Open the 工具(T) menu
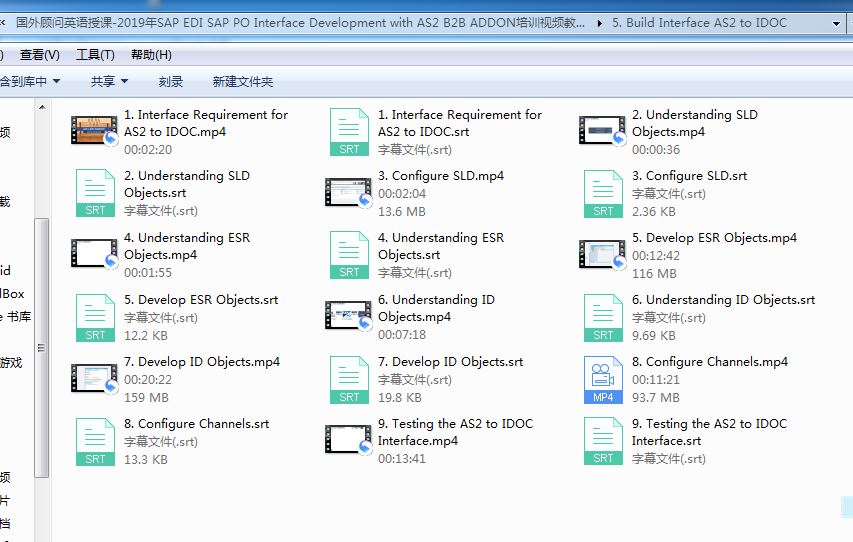853x542 pixels. coord(95,55)
